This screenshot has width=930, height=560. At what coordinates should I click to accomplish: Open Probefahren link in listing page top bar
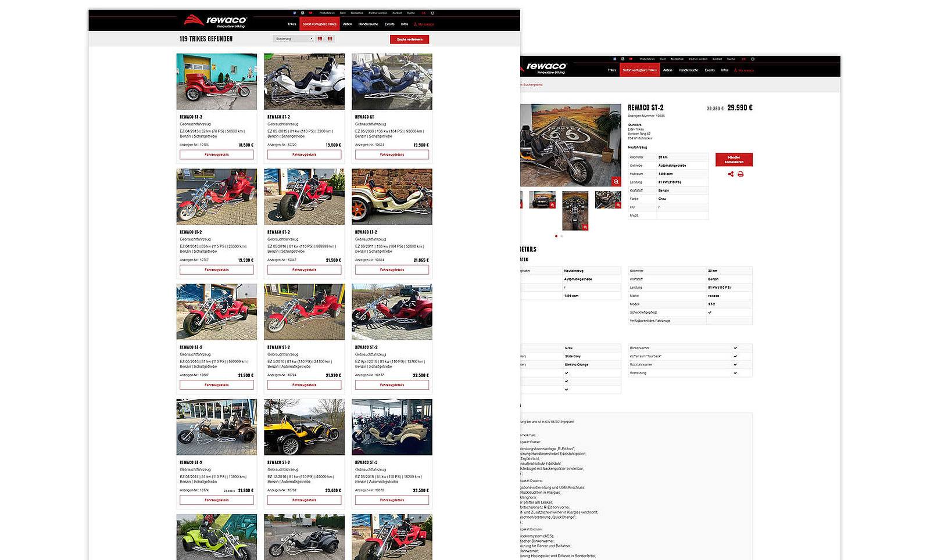[x=327, y=13]
